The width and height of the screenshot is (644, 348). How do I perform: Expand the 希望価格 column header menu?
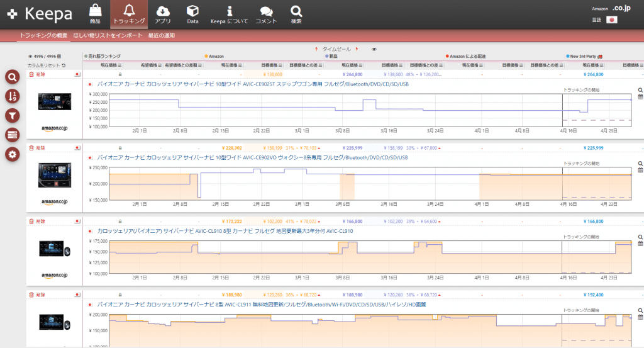160,65
